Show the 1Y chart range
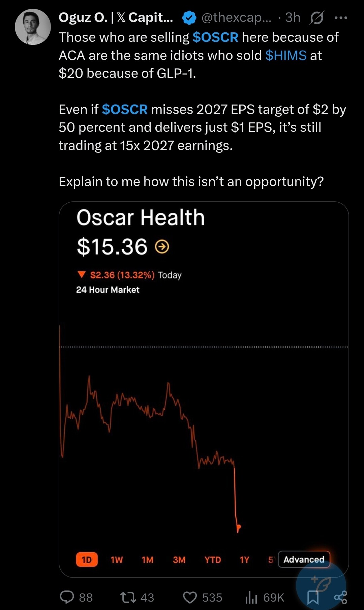The image size is (364, 610). tap(244, 560)
